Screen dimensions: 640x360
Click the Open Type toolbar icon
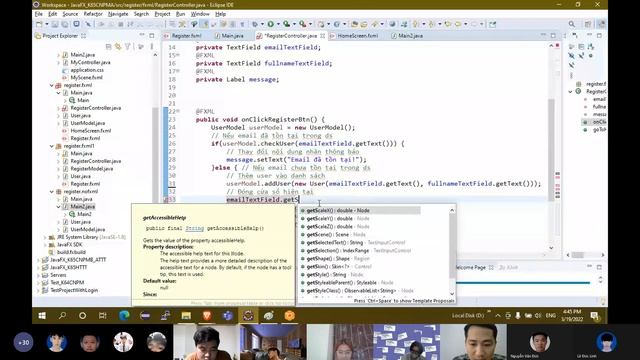354,24
